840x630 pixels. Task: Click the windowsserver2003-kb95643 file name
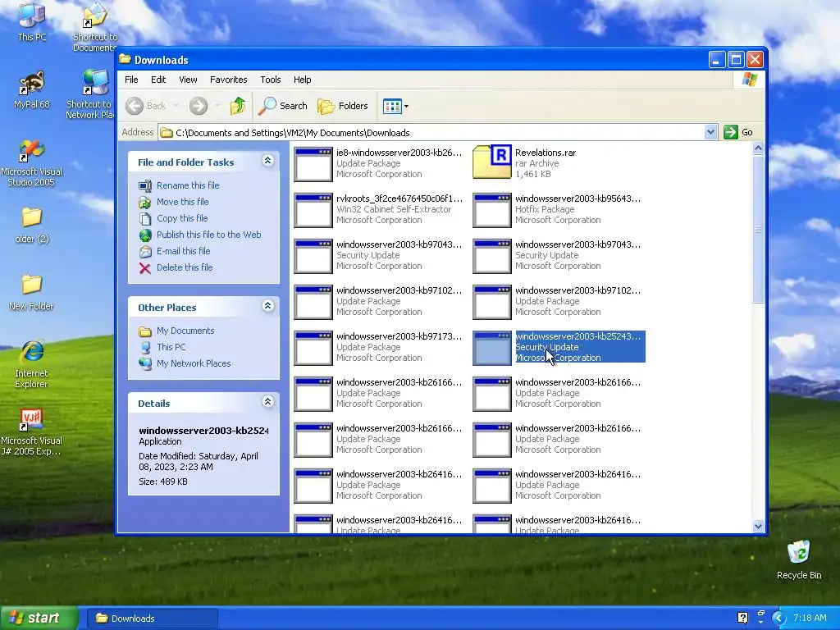[x=577, y=199]
